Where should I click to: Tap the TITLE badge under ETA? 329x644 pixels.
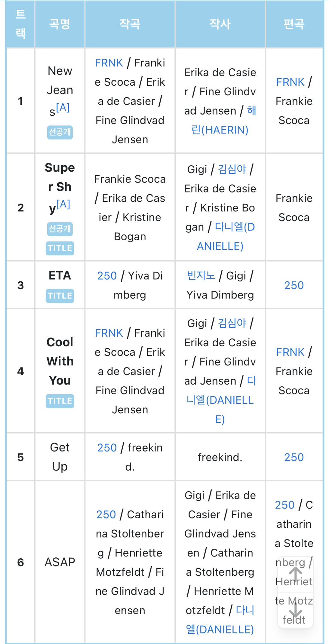point(60,296)
